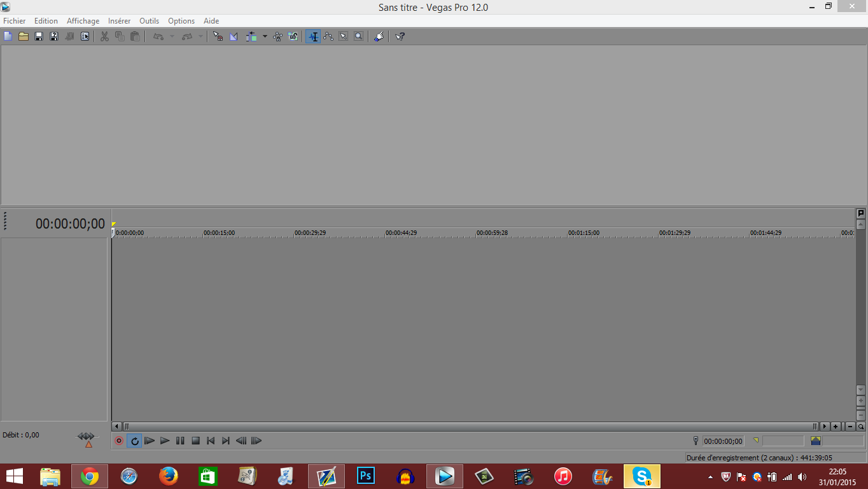
Task: Open the Edition menu
Action: click(46, 21)
